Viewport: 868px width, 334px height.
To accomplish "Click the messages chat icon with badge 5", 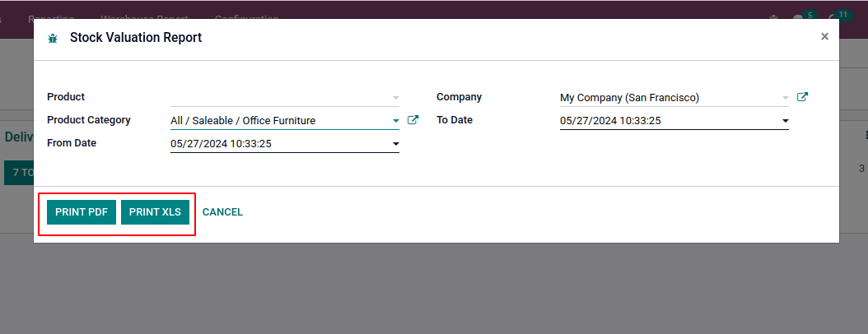I will tap(798, 18).
